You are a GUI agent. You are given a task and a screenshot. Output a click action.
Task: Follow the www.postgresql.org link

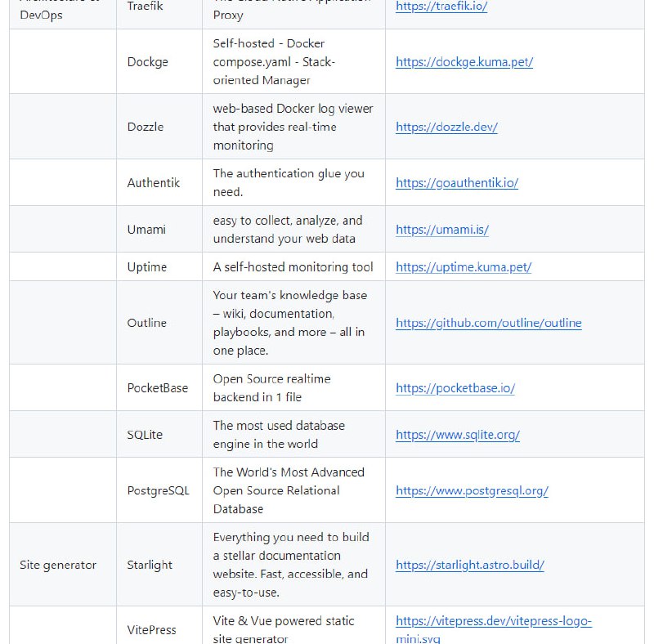click(x=472, y=491)
